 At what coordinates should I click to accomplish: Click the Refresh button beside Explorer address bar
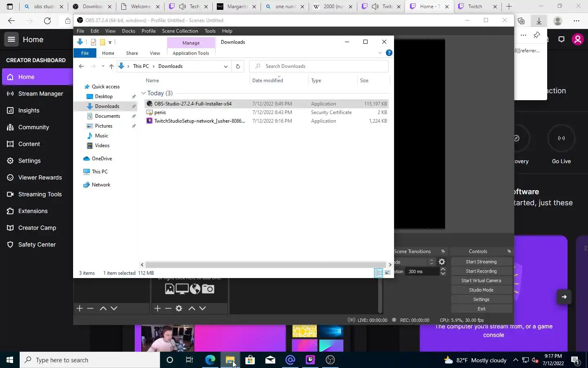point(238,66)
